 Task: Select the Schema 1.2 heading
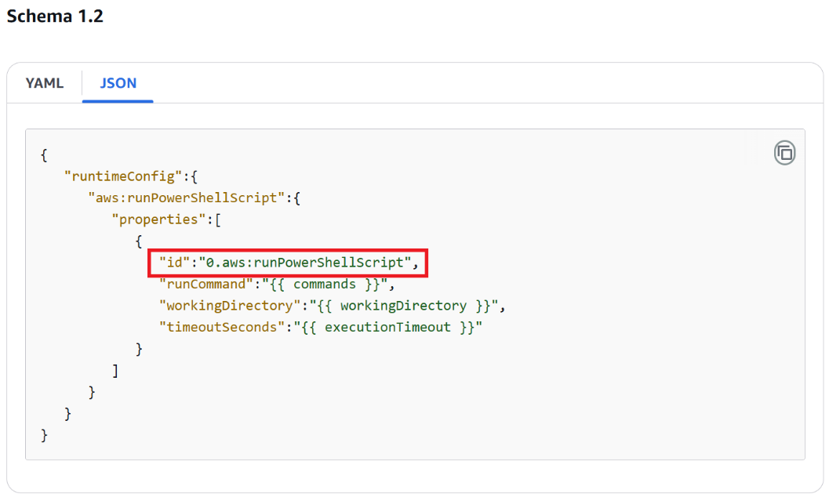(x=54, y=16)
